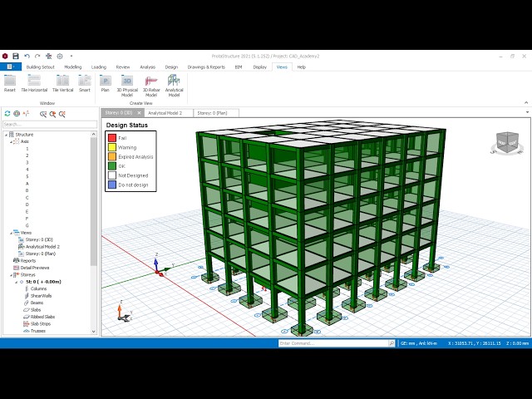
Task: Go to the Review ribbon tab
Action: (123, 67)
